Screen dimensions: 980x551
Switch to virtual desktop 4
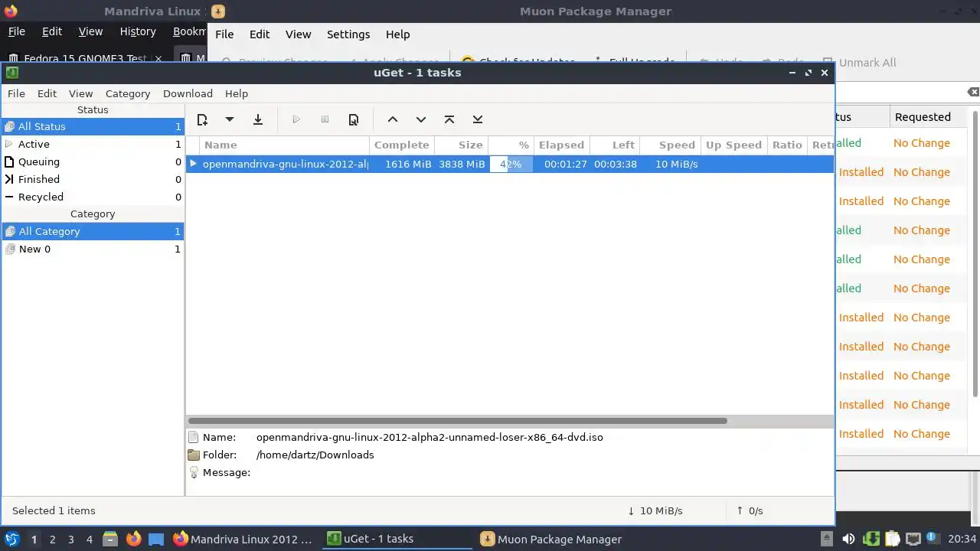point(89,540)
